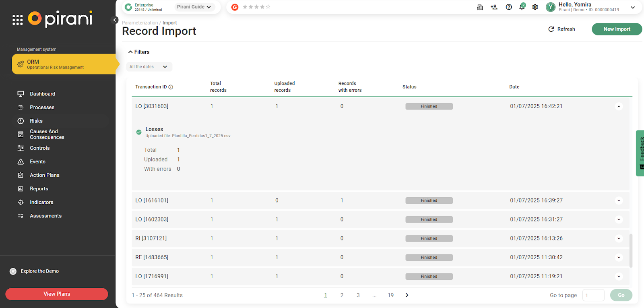644x308 pixels.
Task: Open Processes in sidebar
Action: coord(42,107)
